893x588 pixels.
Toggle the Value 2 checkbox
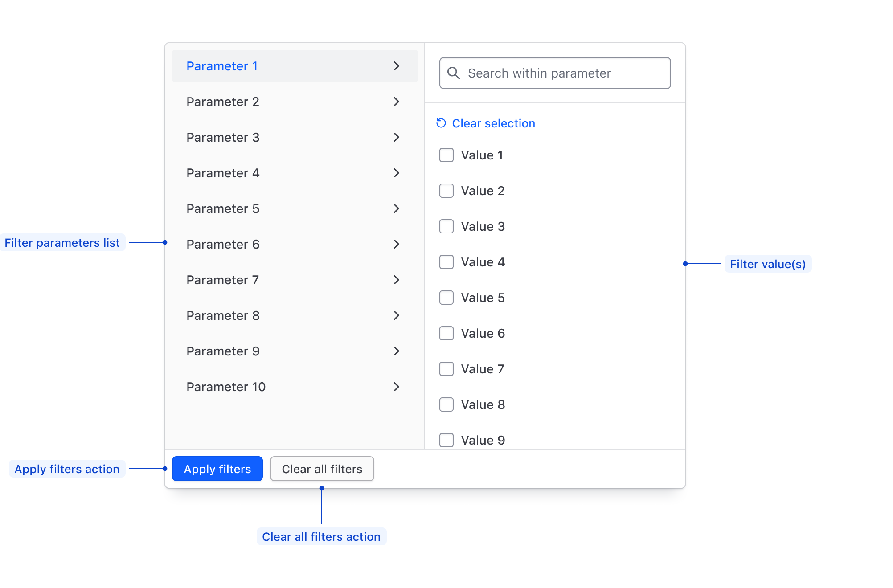point(446,191)
